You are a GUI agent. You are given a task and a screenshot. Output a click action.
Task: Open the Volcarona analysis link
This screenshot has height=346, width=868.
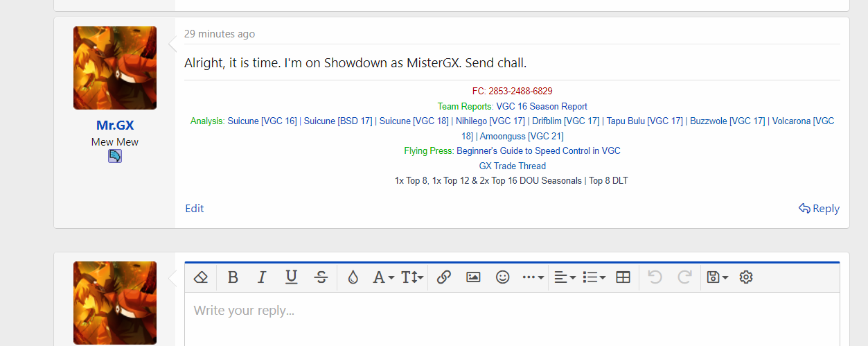tap(803, 121)
